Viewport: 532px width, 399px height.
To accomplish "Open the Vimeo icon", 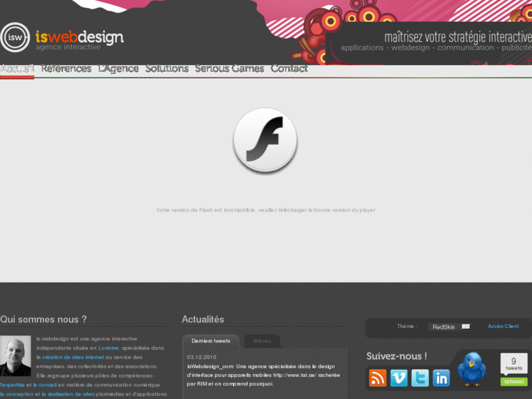I will coord(399,378).
